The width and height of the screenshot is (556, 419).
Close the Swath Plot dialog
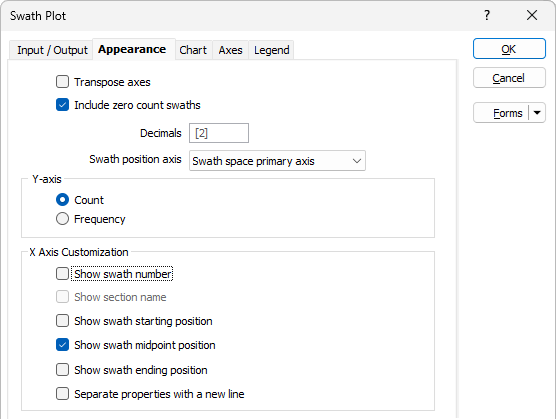tap(532, 15)
